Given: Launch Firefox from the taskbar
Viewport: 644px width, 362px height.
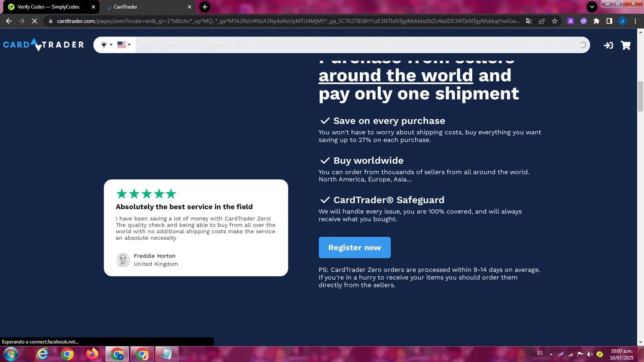Looking at the screenshot, I should click(92, 354).
